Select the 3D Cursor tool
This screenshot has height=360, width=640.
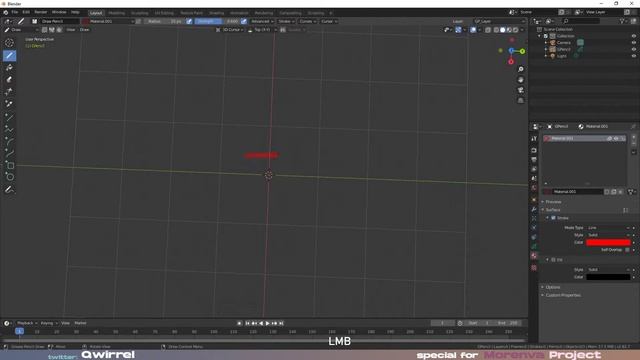pyautogui.click(x=9, y=43)
